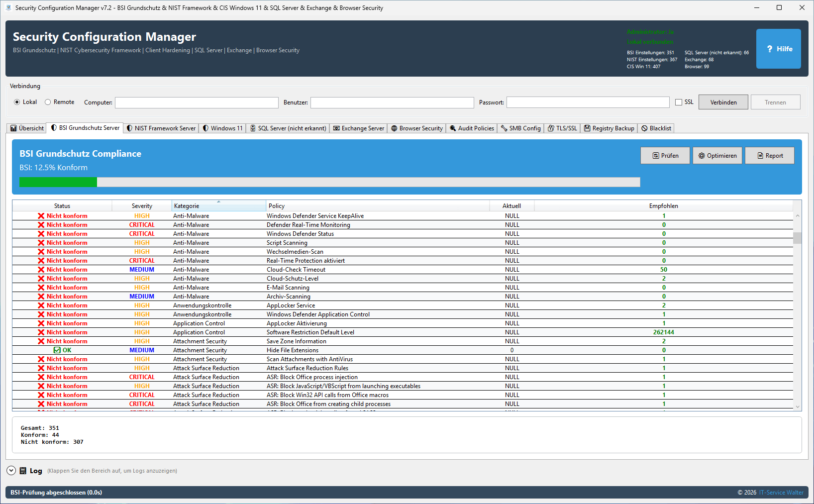Sort the table by Kategorie column header
Screen dimensions: 814x504
pos(218,206)
